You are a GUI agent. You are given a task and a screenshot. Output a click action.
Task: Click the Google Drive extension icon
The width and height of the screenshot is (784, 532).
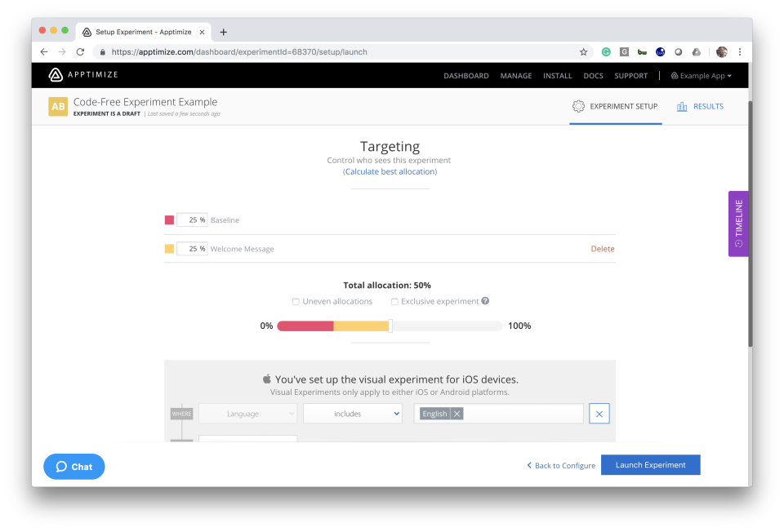pos(697,52)
